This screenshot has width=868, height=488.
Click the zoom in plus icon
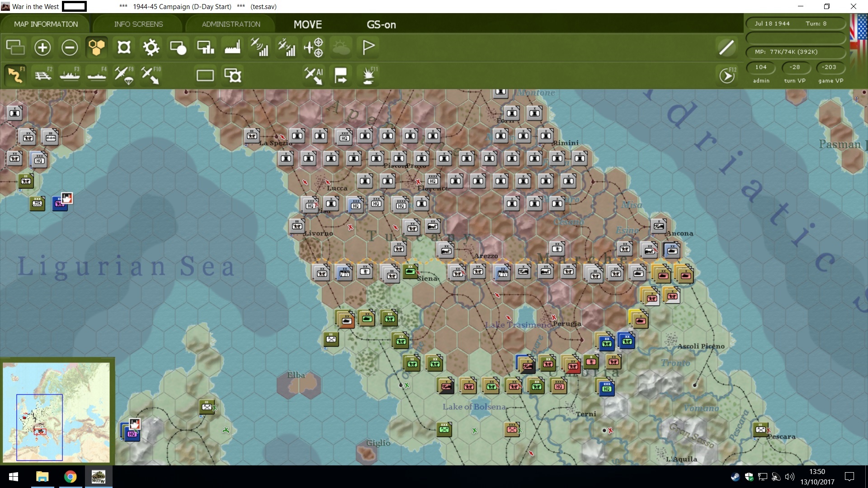(x=42, y=47)
